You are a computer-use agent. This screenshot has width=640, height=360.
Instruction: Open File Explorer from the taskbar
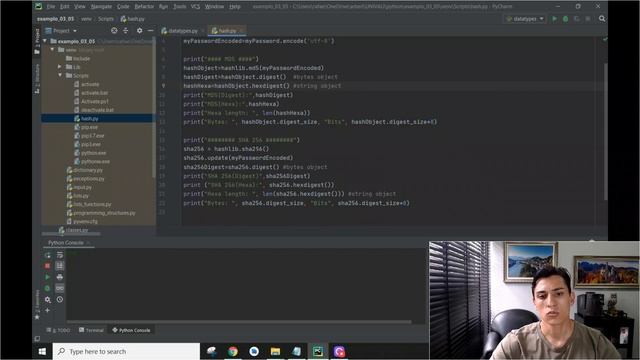coord(276,351)
